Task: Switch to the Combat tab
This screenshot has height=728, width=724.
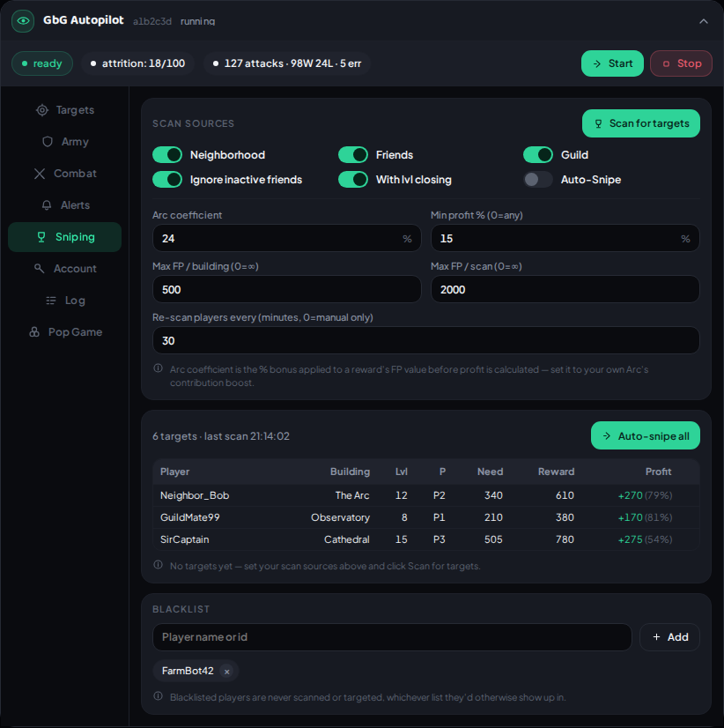Action: point(65,173)
